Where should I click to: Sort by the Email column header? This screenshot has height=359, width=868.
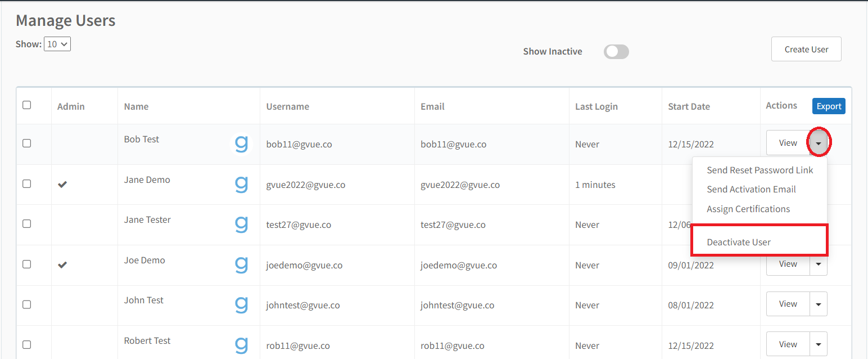click(x=432, y=106)
